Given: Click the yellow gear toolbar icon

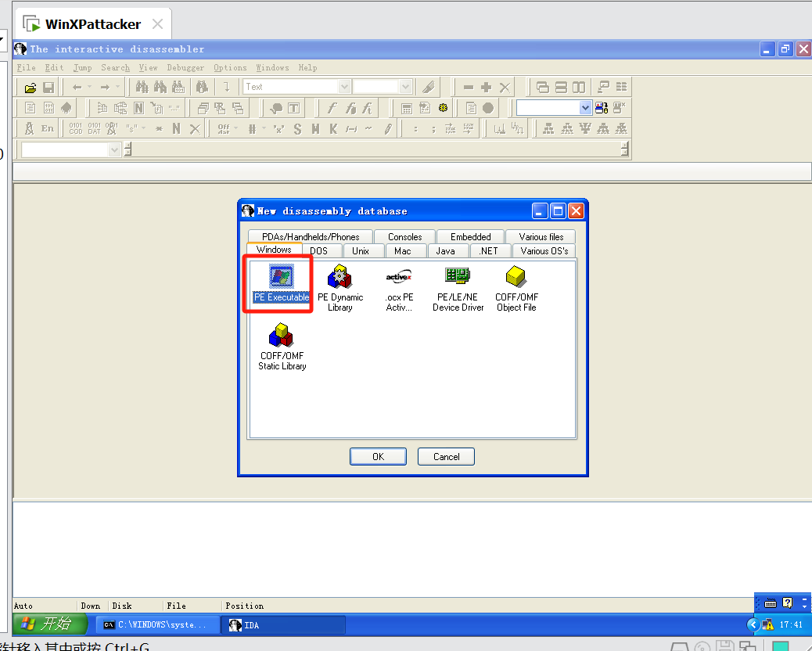Looking at the screenshot, I should point(443,108).
